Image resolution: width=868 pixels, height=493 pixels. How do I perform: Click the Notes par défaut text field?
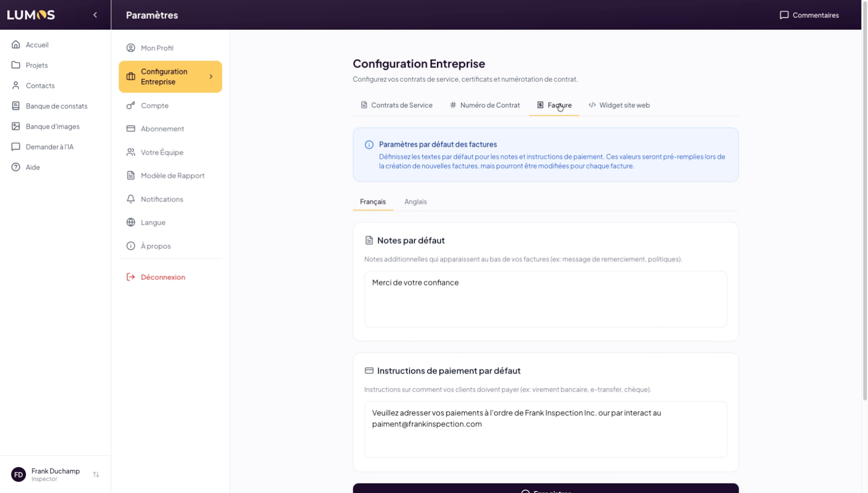[545, 299]
